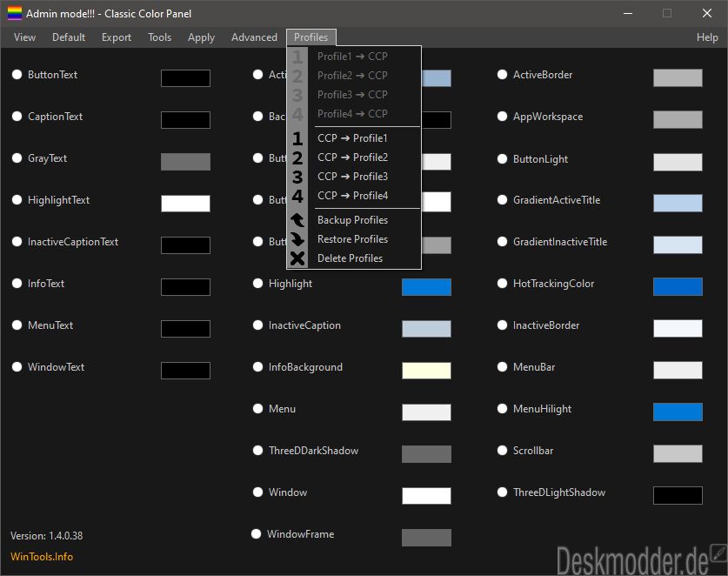Click the InactiveBorder label
Viewport: 728px width, 576px height.
point(546,325)
